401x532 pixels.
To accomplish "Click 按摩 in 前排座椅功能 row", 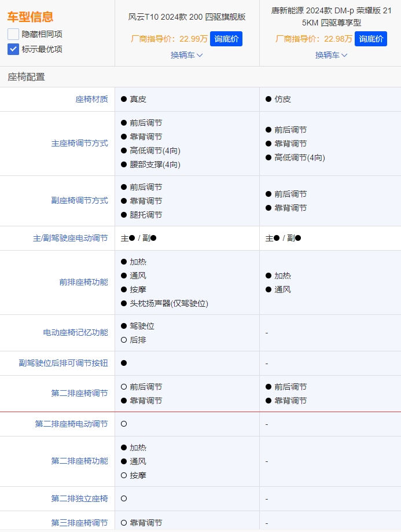I will [138, 289].
